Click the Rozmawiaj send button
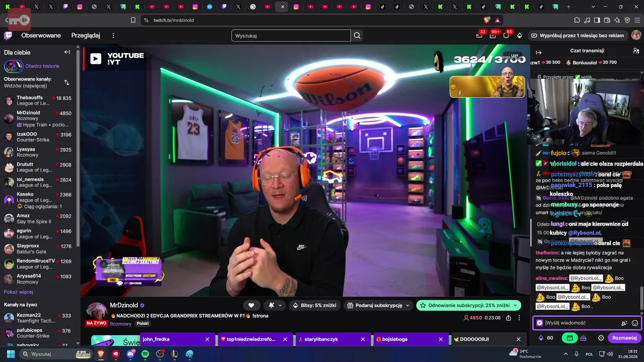The height and width of the screenshot is (362, 644). click(x=625, y=338)
